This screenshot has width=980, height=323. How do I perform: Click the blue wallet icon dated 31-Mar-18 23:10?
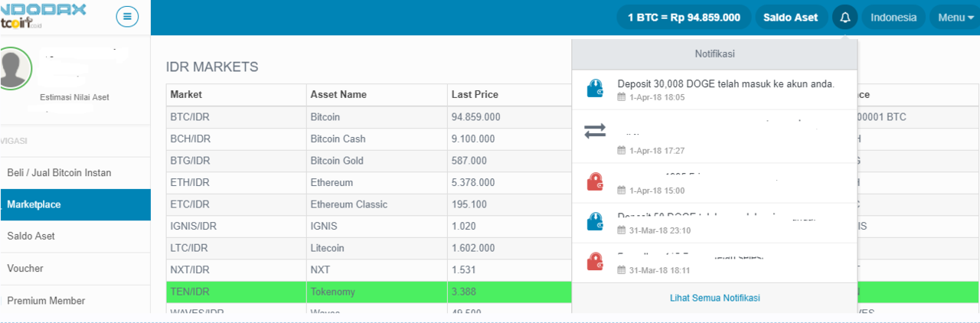point(595,222)
